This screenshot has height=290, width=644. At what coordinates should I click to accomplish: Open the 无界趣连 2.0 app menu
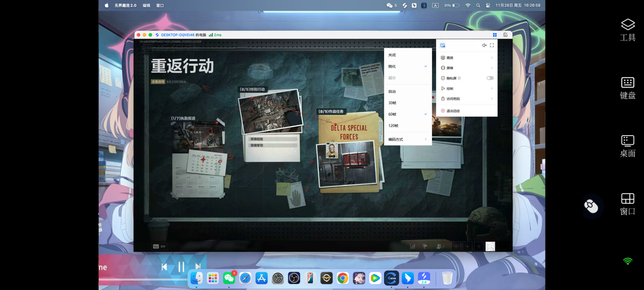coord(125,5)
